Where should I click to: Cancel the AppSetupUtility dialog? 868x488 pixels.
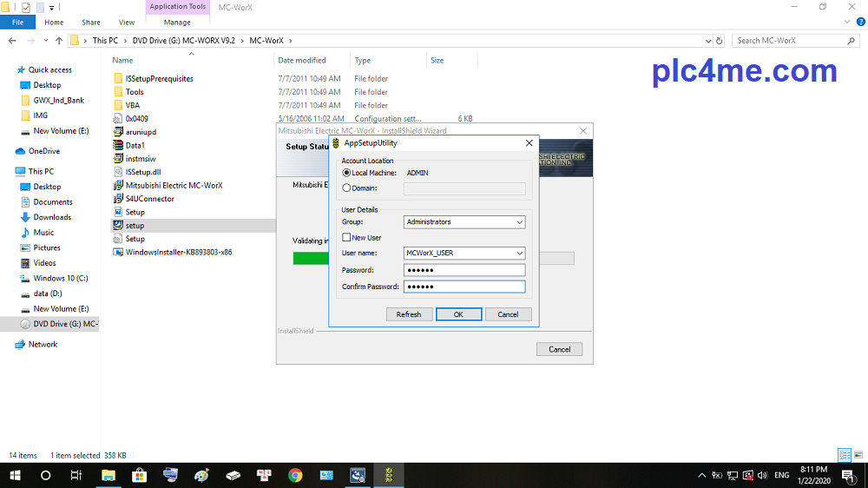pos(508,314)
